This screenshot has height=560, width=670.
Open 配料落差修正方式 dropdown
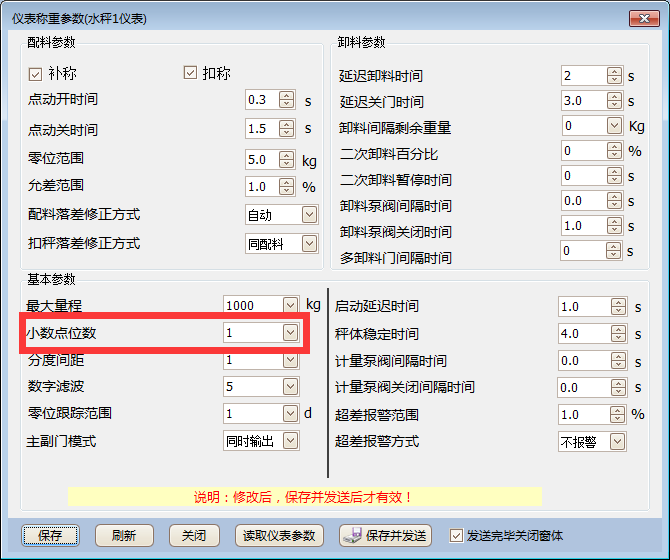(309, 214)
